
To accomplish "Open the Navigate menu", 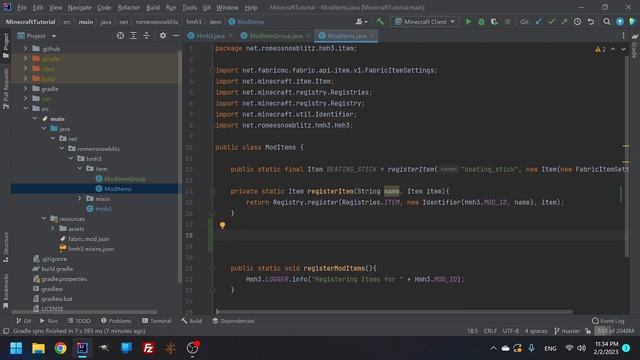I will click(x=80, y=7).
